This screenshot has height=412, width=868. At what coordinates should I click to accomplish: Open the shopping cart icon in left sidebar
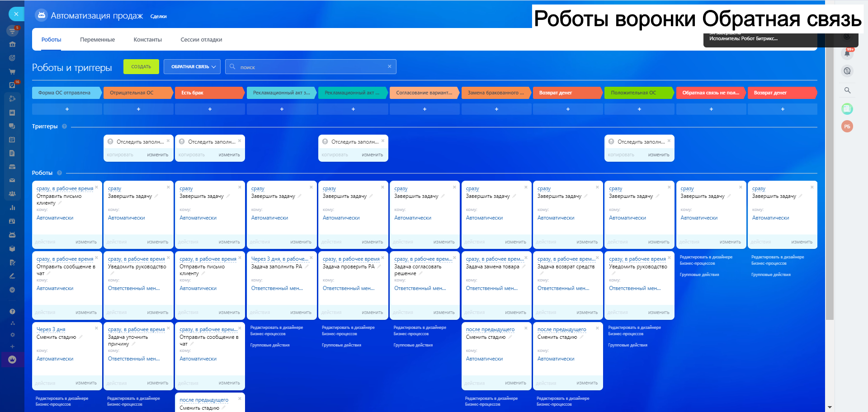(x=12, y=71)
